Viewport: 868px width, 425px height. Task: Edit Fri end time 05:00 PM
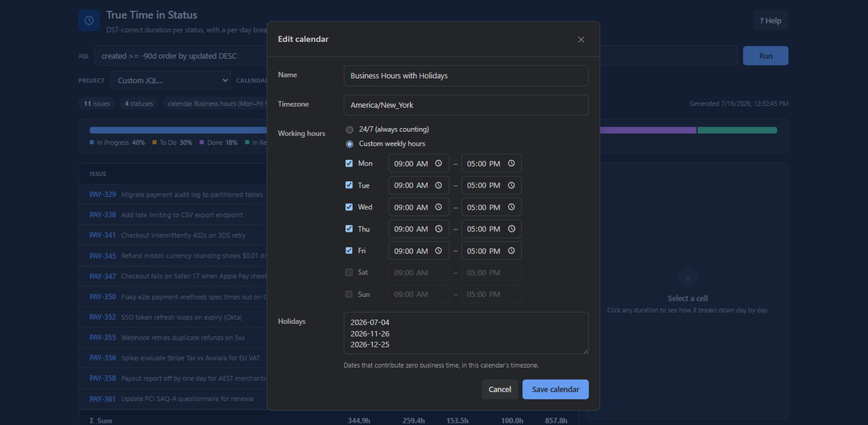[x=491, y=251]
